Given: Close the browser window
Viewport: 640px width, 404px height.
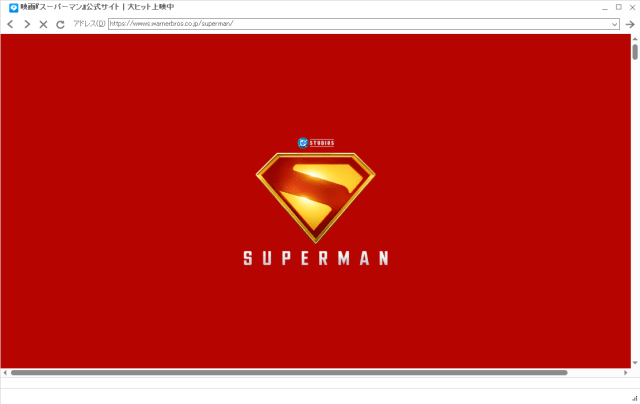Looking at the screenshot, I should click(632, 7).
